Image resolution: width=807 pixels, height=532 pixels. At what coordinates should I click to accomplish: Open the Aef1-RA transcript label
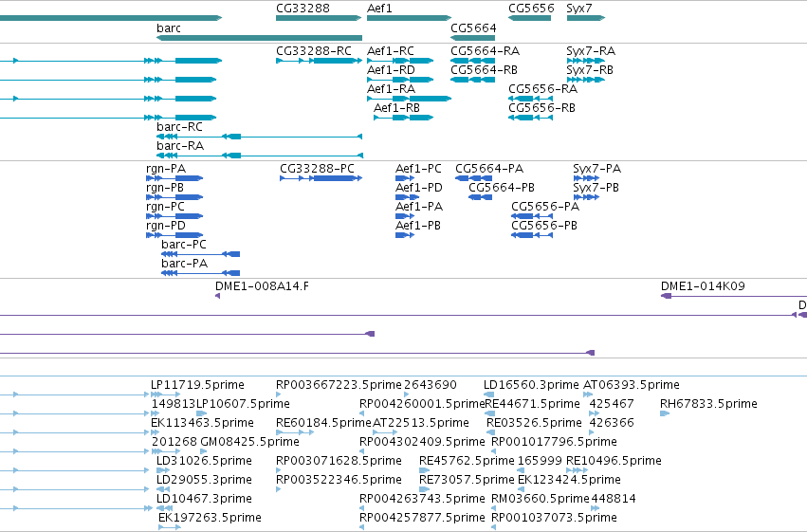point(391,89)
